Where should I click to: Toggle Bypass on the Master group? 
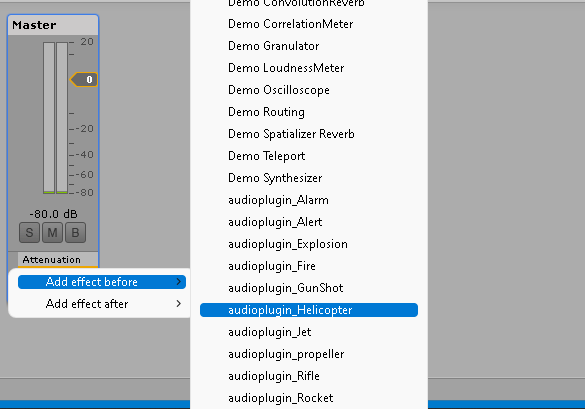point(75,232)
